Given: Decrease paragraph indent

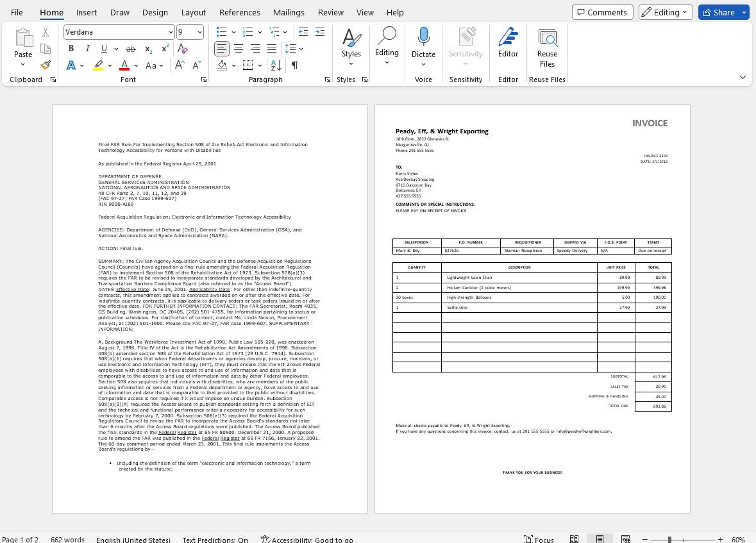Looking at the screenshot, I should coord(303,32).
